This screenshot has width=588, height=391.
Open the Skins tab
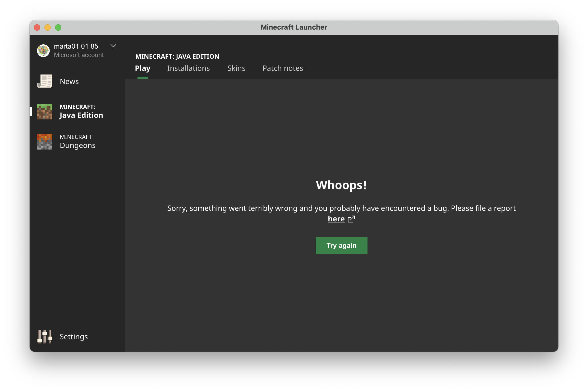236,68
